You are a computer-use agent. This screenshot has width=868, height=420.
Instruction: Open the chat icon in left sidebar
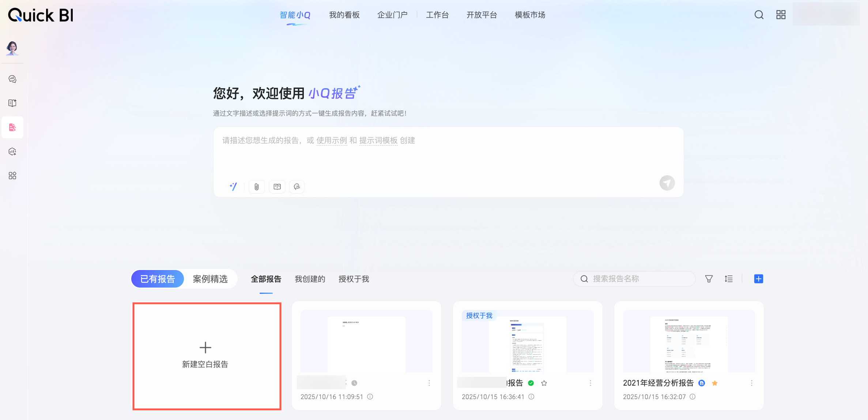12,79
